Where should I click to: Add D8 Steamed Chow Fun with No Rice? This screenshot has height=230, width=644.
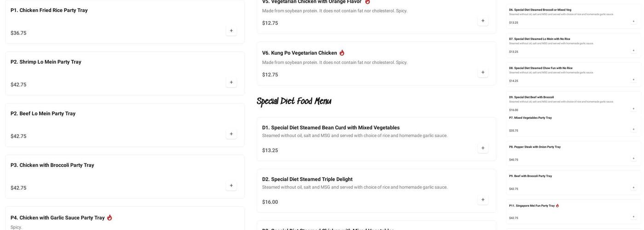click(633, 80)
